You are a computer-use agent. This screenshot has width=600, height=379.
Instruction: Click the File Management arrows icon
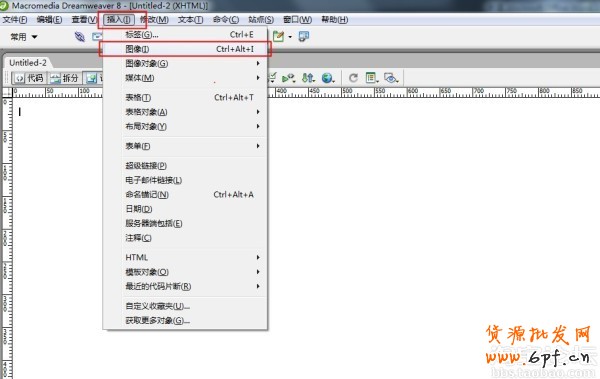coord(308,78)
